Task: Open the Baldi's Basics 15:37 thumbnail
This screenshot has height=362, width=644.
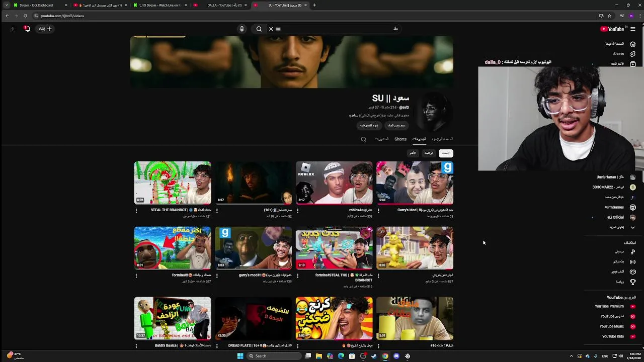Action: (173, 318)
